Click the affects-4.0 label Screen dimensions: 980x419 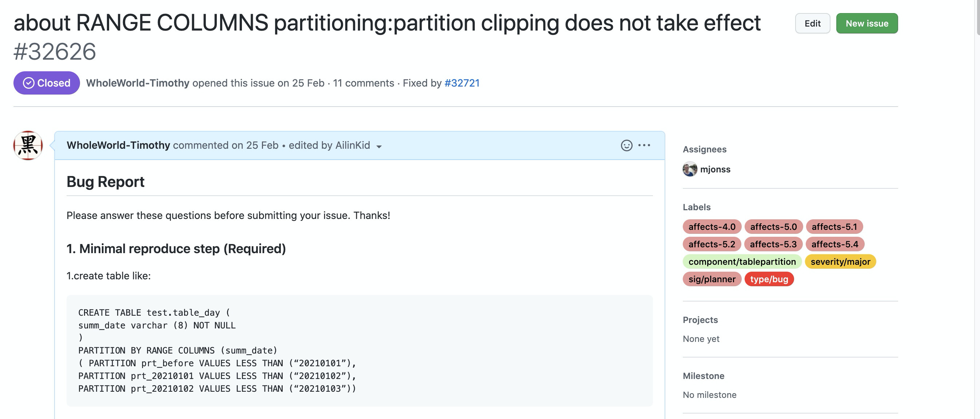pyautogui.click(x=712, y=227)
